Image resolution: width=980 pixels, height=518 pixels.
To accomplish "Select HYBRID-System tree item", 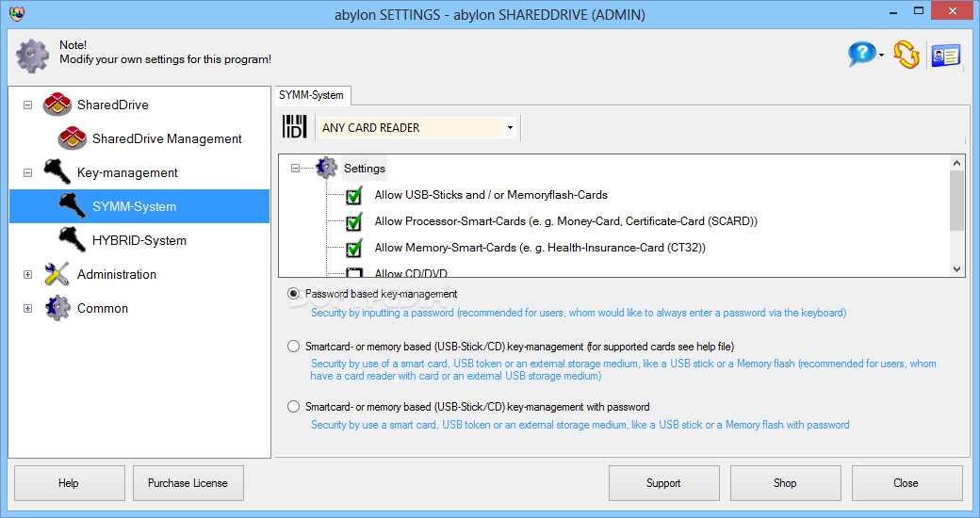I will pos(139,240).
